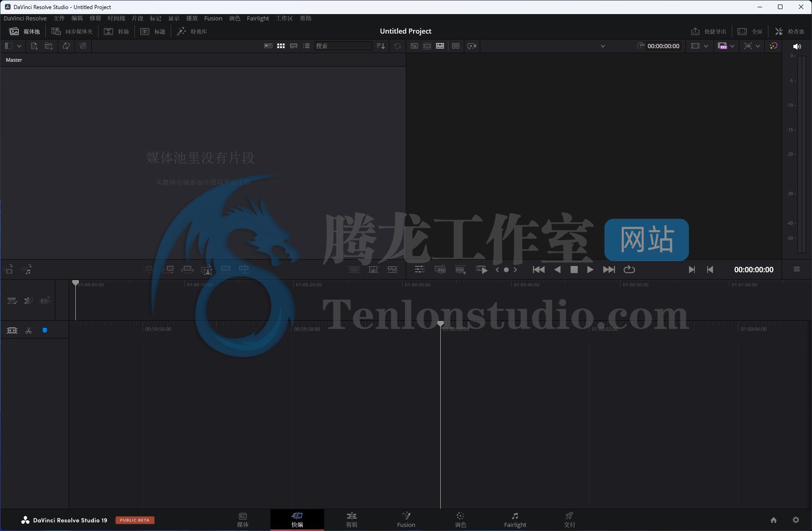Viewport: 812px width, 531px height.
Task: Click the append to end icon
Action: click(168, 270)
